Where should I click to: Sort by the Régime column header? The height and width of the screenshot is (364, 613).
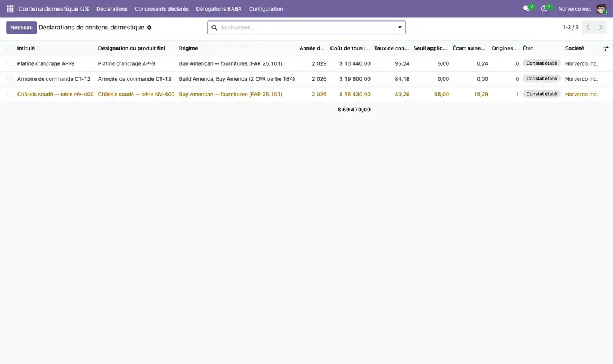pyautogui.click(x=188, y=48)
